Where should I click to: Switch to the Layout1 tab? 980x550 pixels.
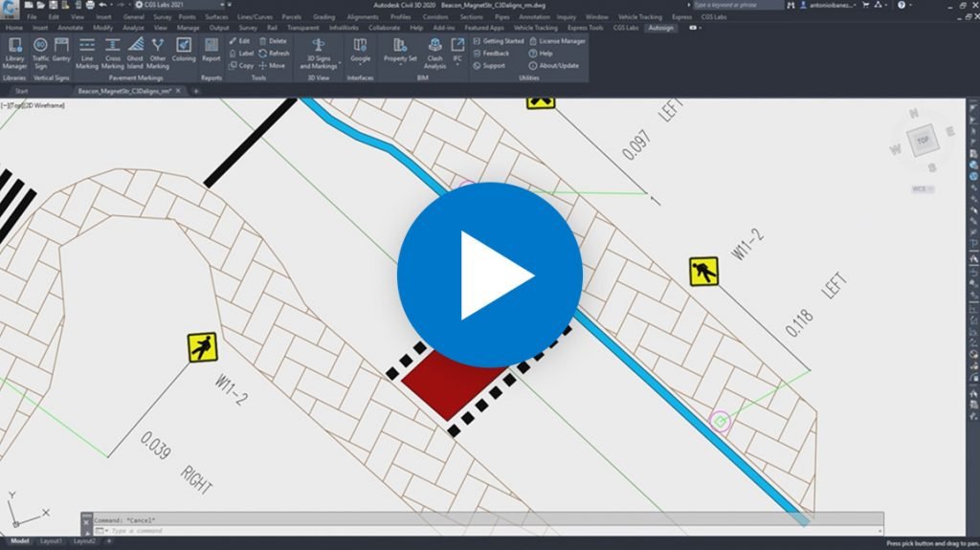point(52,541)
